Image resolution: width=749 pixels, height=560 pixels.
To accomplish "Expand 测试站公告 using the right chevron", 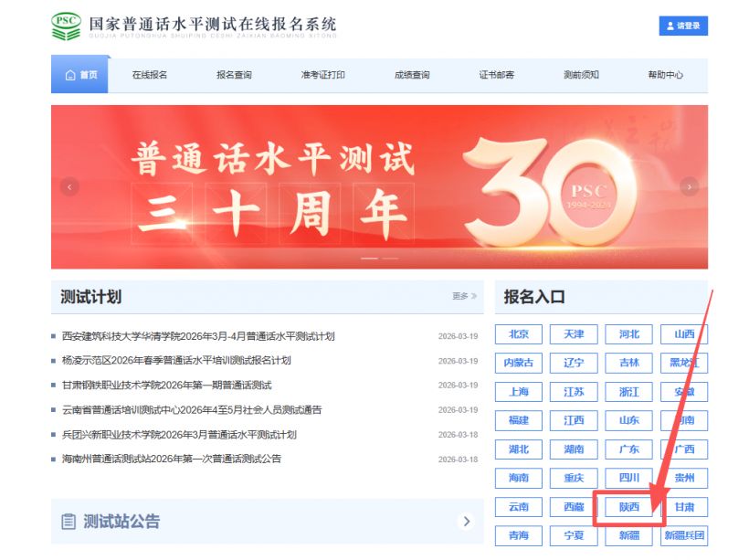I will click(468, 521).
